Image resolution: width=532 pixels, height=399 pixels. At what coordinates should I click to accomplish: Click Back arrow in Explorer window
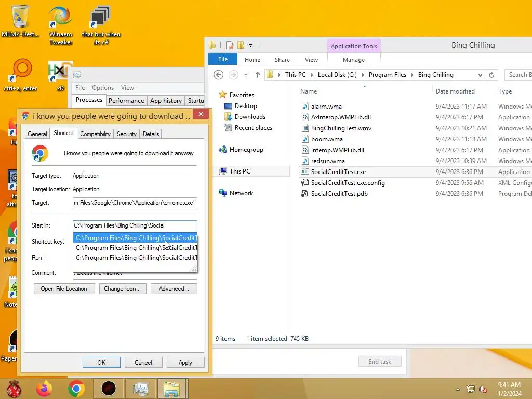pos(219,75)
